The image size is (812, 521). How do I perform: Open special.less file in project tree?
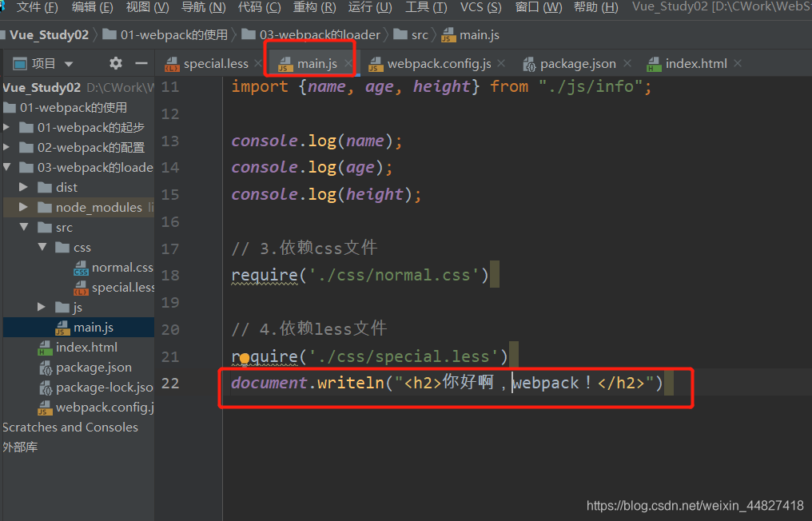(114, 288)
